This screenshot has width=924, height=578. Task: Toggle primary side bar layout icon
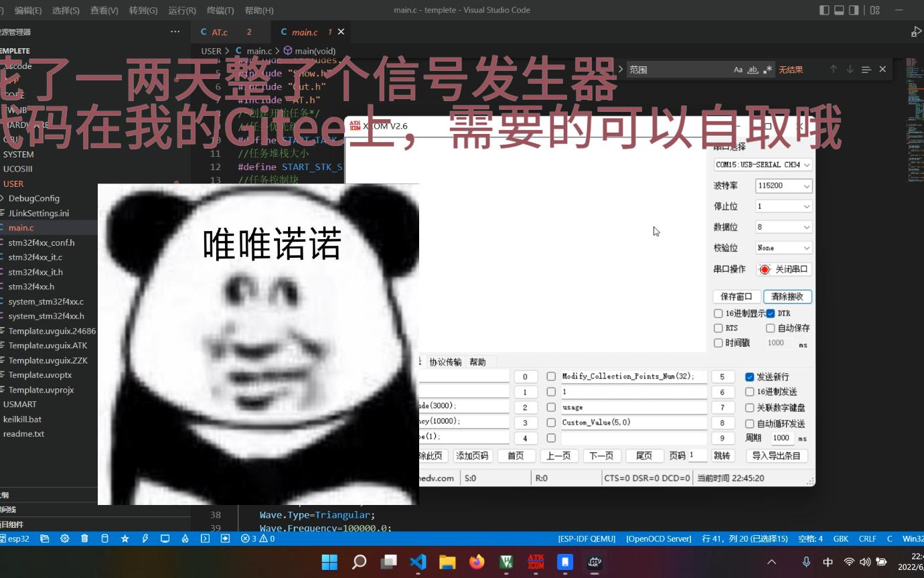coord(824,10)
